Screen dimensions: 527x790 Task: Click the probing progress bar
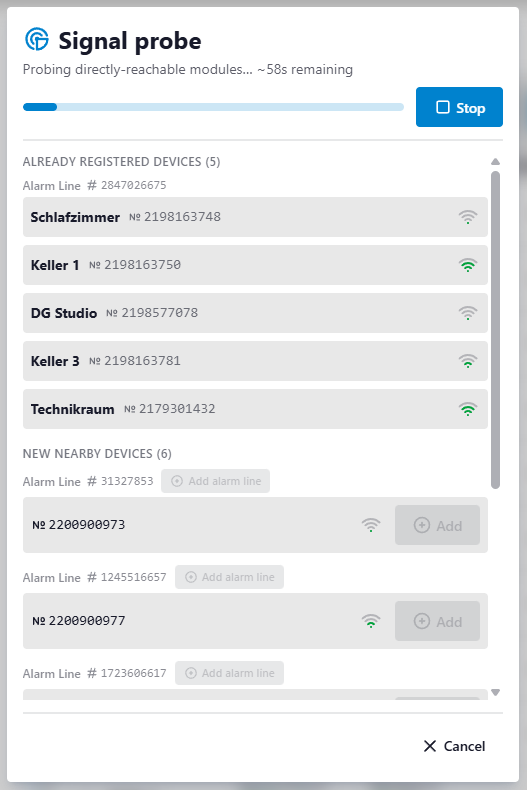coord(213,107)
